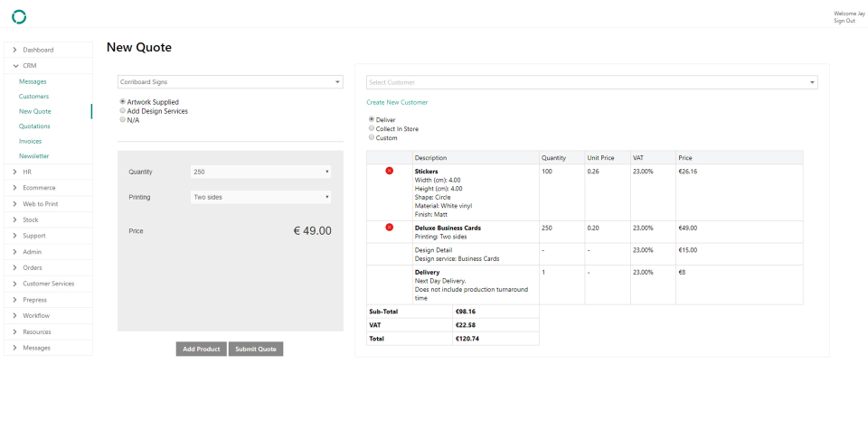Click the Design Detail price €15.00

tap(687, 250)
